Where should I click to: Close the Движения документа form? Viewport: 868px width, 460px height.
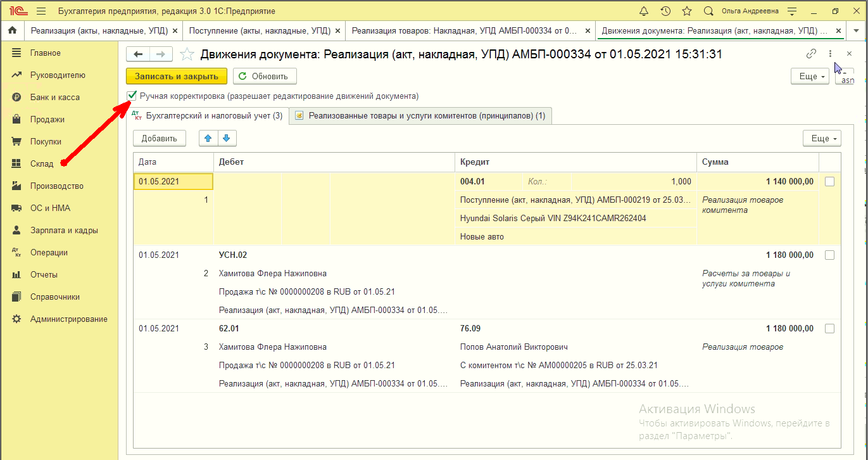click(849, 54)
